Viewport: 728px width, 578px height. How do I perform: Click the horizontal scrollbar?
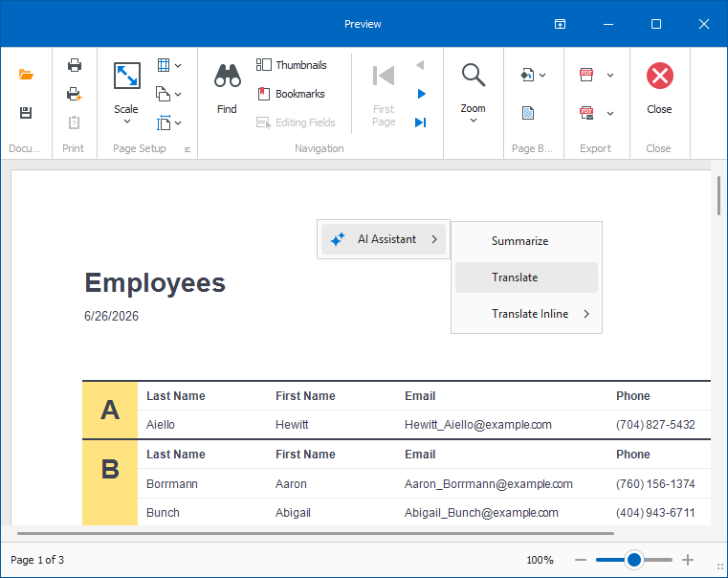click(316, 533)
